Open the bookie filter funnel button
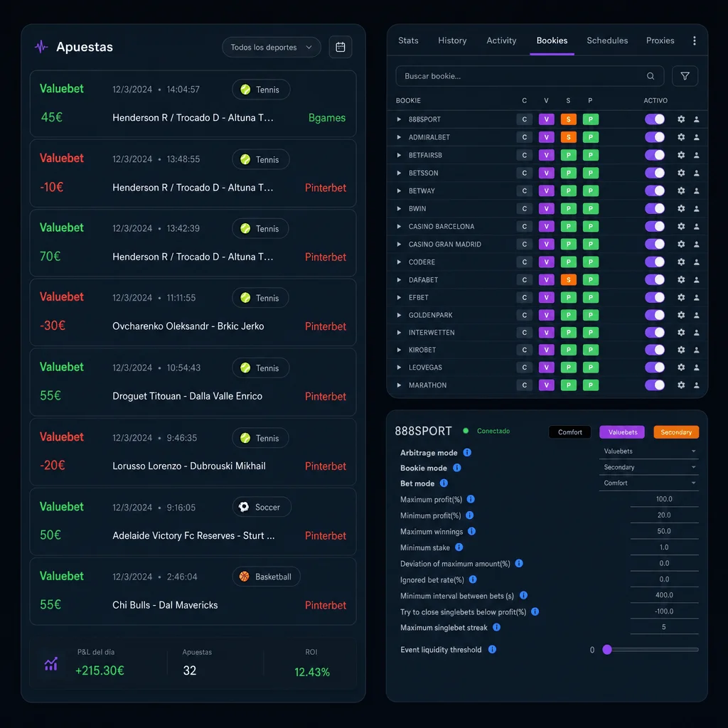 pos(685,76)
